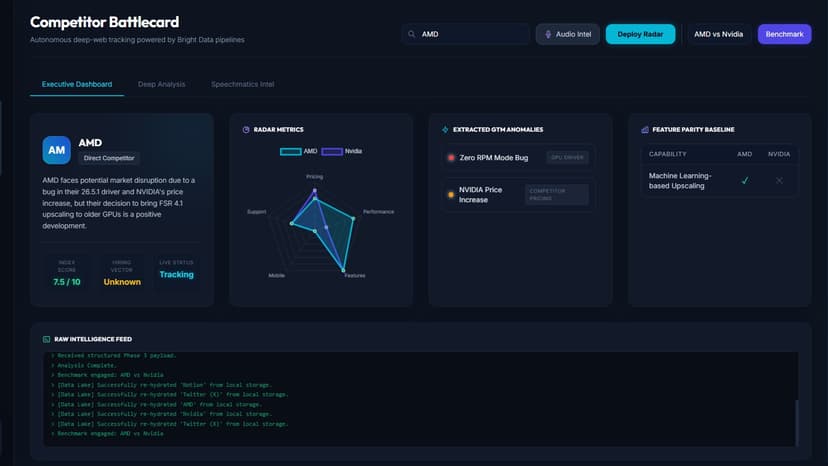Open the Executive Dashboard tab
This screenshot has height=466, width=828.
pyautogui.click(x=77, y=85)
